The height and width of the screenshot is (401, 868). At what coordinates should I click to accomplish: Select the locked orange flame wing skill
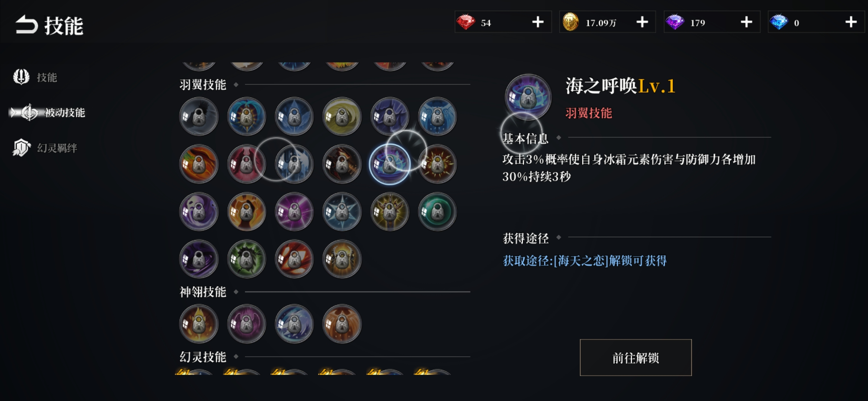pos(199,164)
